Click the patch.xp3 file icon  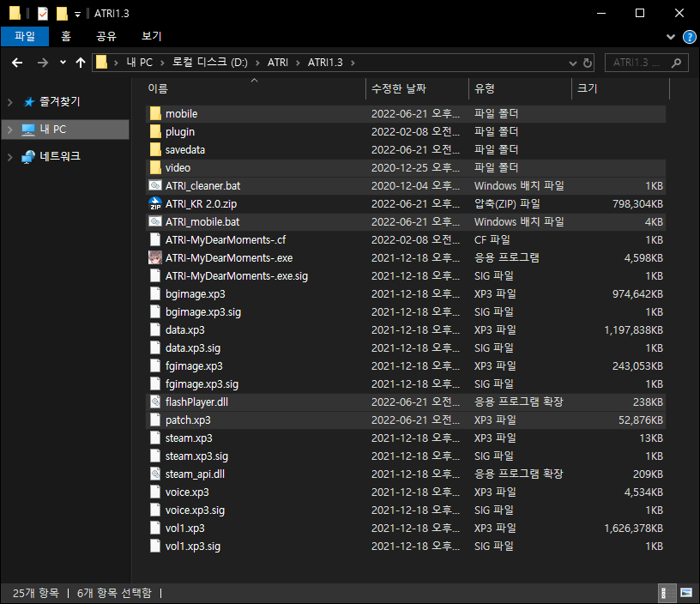(x=155, y=420)
